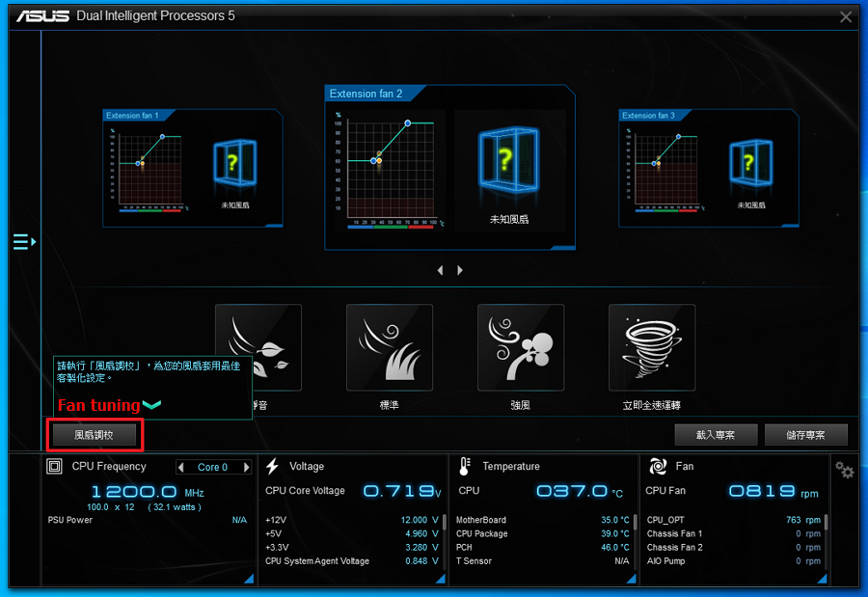Click the Fan panel fan icon
Screen dimensions: 868x597
tap(660, 467)
